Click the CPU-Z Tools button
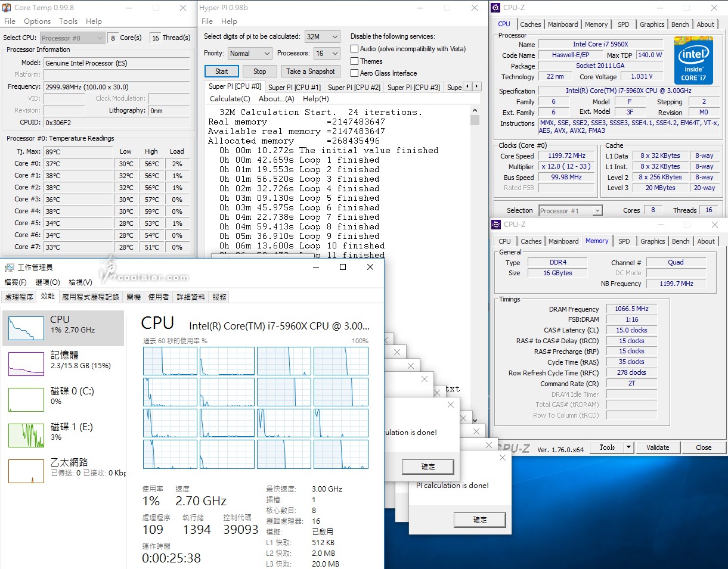728x569 pixels. pyautogui.click(x=607, y=447)
